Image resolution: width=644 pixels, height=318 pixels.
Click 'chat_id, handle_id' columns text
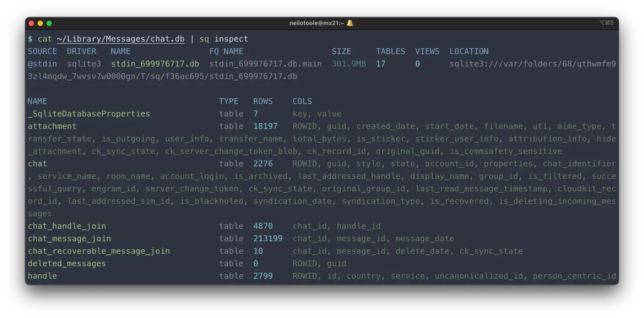(x=337, y=226)
